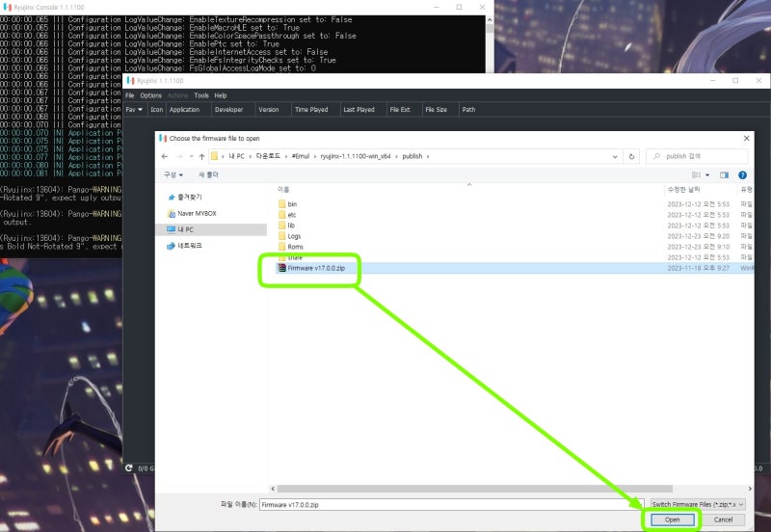Go up one folder level

pos(201,156)
